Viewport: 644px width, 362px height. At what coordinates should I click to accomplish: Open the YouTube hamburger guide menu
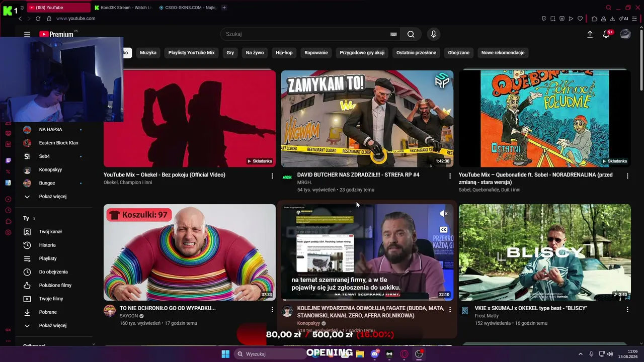27,34
